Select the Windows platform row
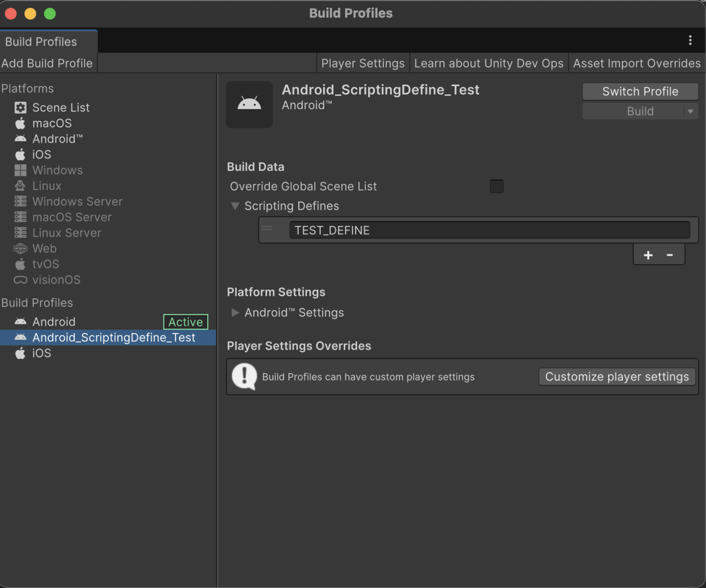This screenshot has width=706, height=588. [108, 170]
